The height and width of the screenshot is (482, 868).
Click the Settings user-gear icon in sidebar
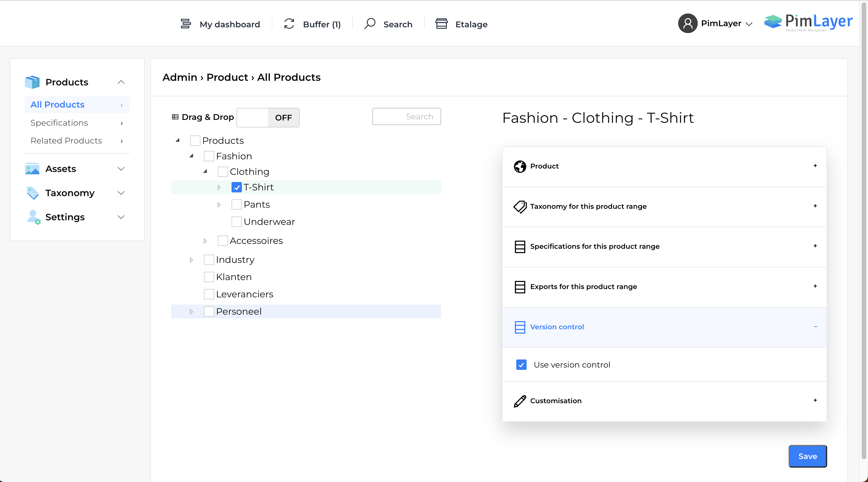(x=33, y=217)
